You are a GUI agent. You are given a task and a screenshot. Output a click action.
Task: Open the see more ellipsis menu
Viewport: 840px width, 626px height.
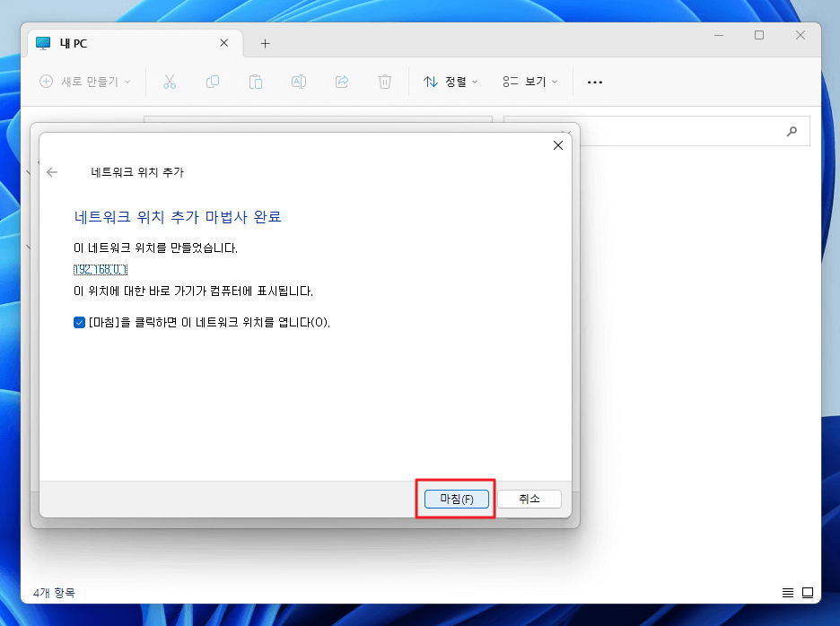[x=594, y=82]
